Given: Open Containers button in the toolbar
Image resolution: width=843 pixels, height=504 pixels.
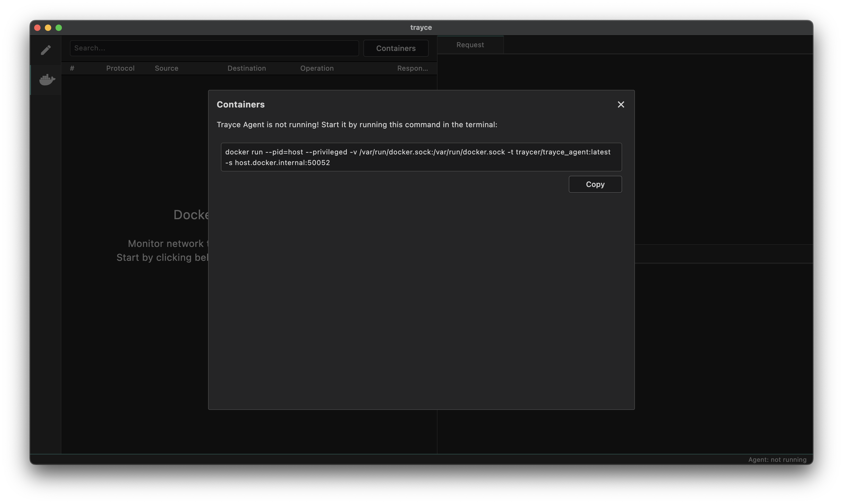Looking at the screenshot, I should pos(396,48).
